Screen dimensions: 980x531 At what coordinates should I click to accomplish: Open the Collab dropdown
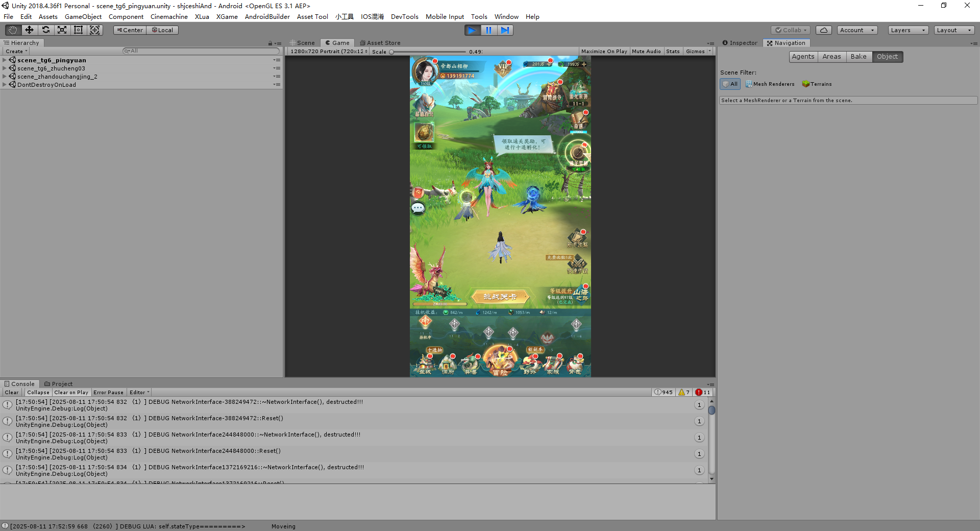791,30
